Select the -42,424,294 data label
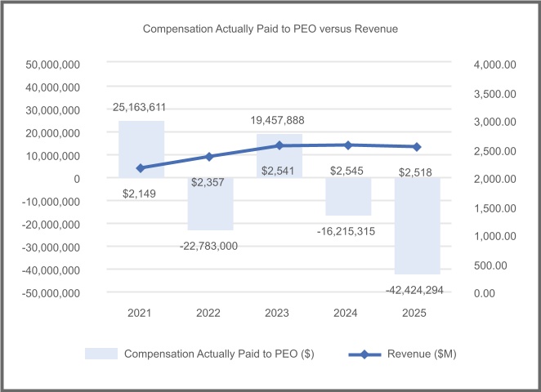Viewport: 541px width, 392px height. [x=415, y=289]
